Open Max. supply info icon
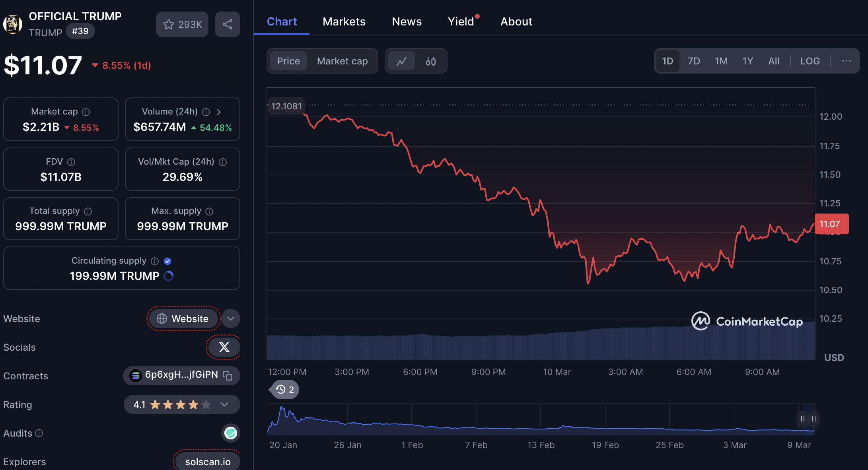 [209, 212]
